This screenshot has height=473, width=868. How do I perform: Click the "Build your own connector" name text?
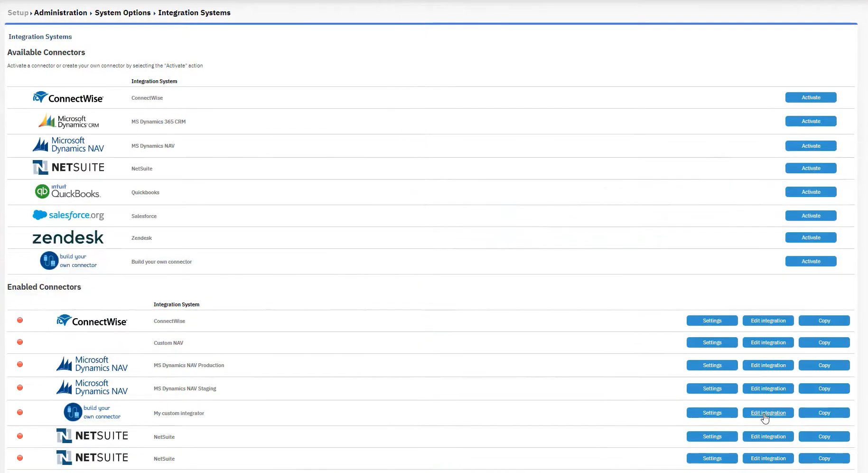[x=161, y=262]
